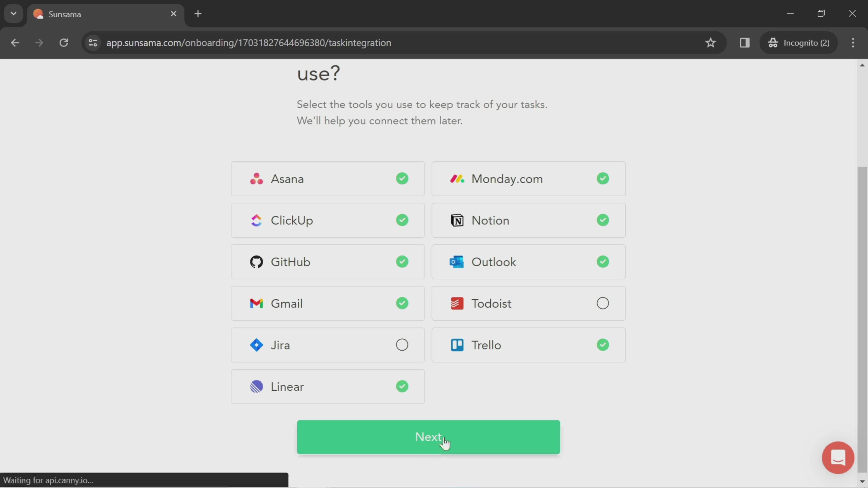Click the page vertical scrollbar thumb
Screen dimensions: 868x488
862,319
